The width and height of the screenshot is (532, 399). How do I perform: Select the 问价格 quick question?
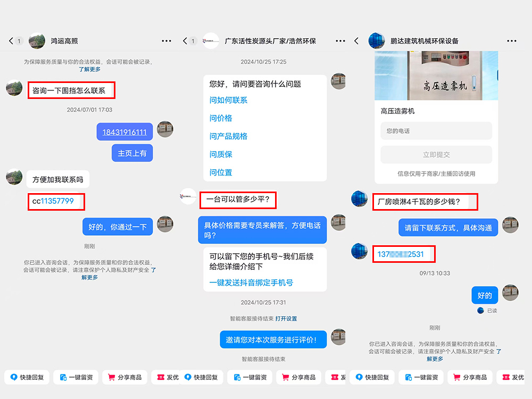pos(221,118)
